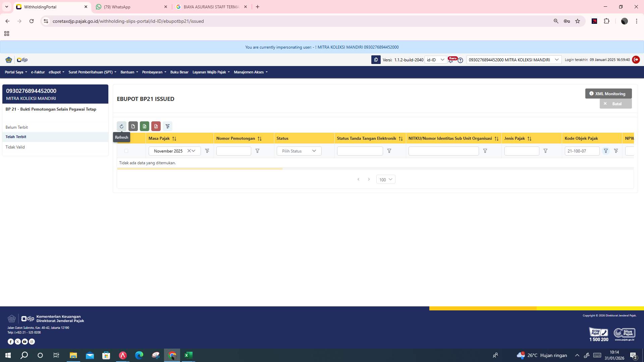Click the XML Monitoring button
Viewport: 644px width, 362px height.
(x=608, y=94)
